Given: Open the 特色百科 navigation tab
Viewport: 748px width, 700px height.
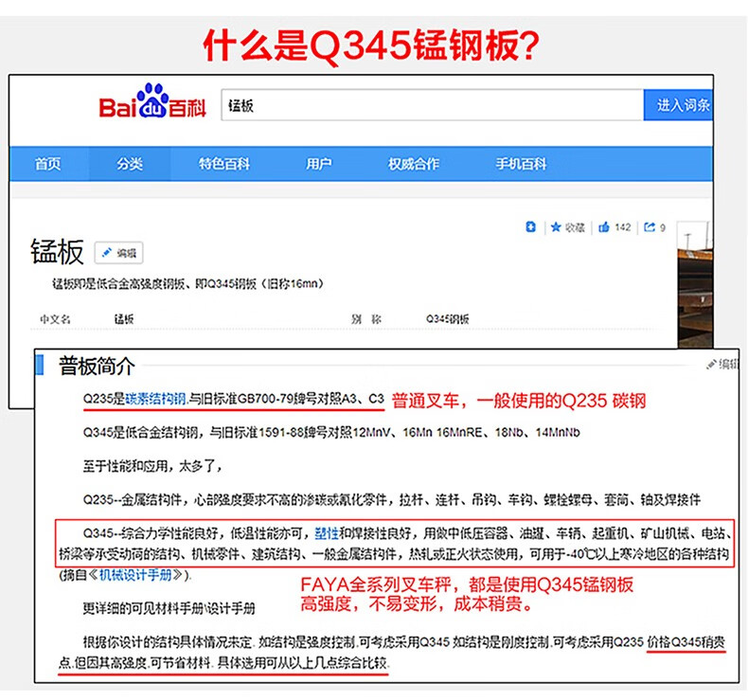Looking at the screenshot, I should click(x=224, y=164).
